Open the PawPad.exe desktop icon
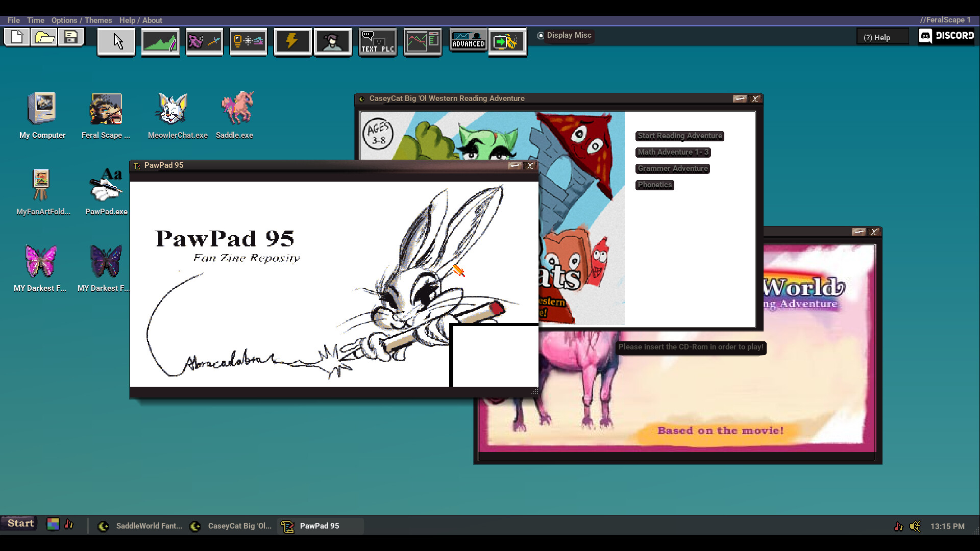Viewport: 980px width, 551px height. click(x=106, y=192)
